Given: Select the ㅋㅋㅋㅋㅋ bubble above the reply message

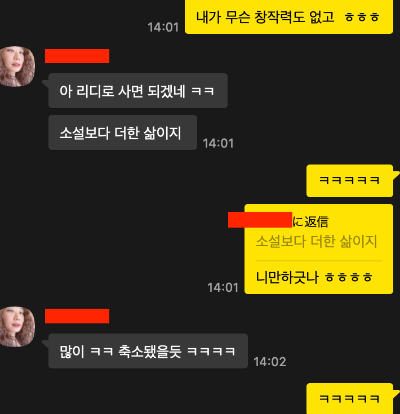Looking at the screenshot, I should click(x=350, y=180).
